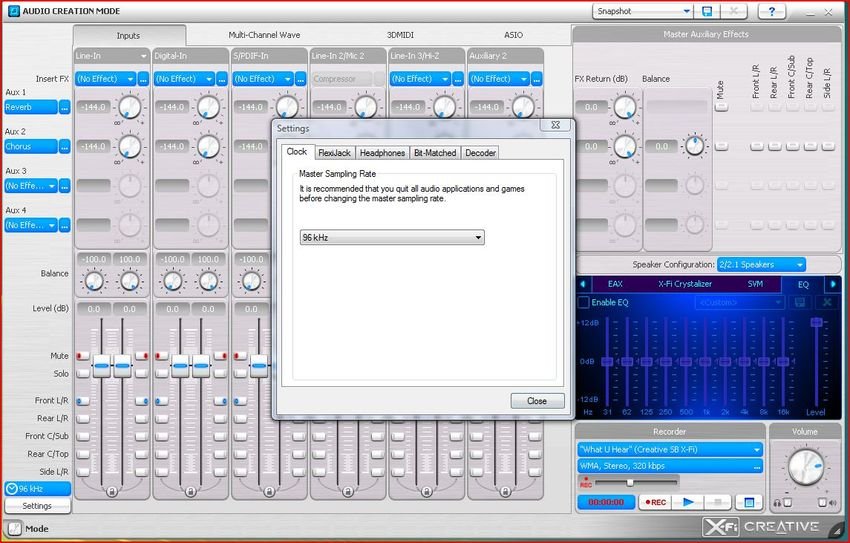The image size is (850, 543).
Task: Open Aux 4 effect parameters ellipsis button
Action: [65, 225]
